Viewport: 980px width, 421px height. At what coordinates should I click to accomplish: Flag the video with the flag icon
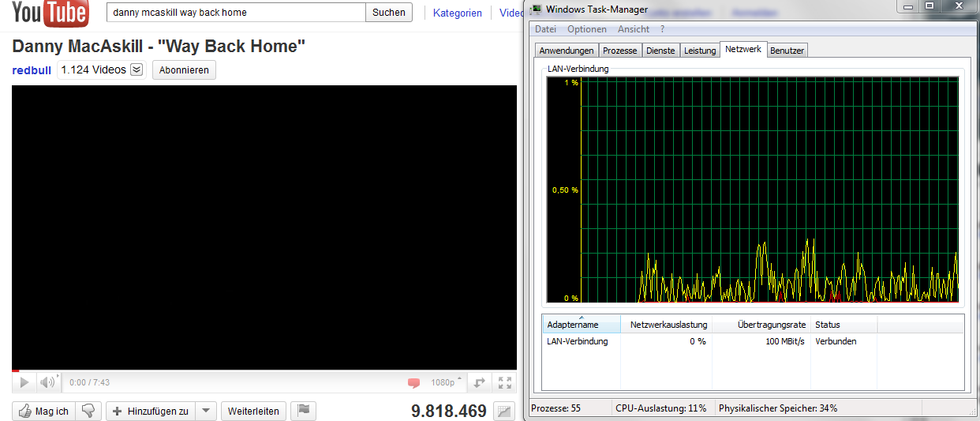(303, 411)
